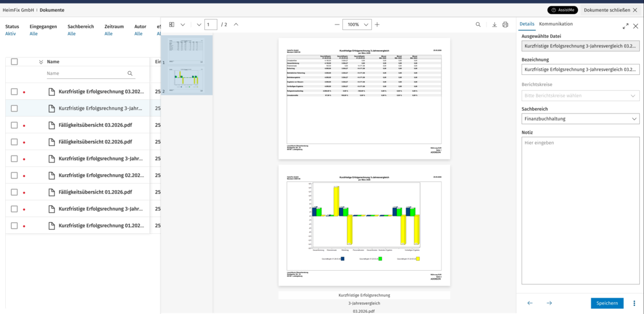Tick the checkbox for Fälligkeitsübersicht 03.2026.pdf
This screenshot has width=644, height=314.
pos(15,125)
